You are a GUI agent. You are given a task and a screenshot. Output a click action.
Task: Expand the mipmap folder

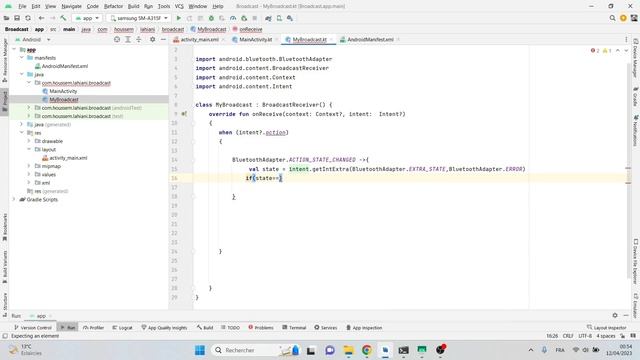(29, 166)
